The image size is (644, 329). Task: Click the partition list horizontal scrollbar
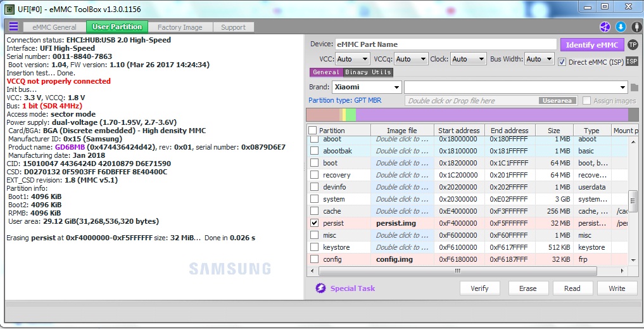(458, 271)
